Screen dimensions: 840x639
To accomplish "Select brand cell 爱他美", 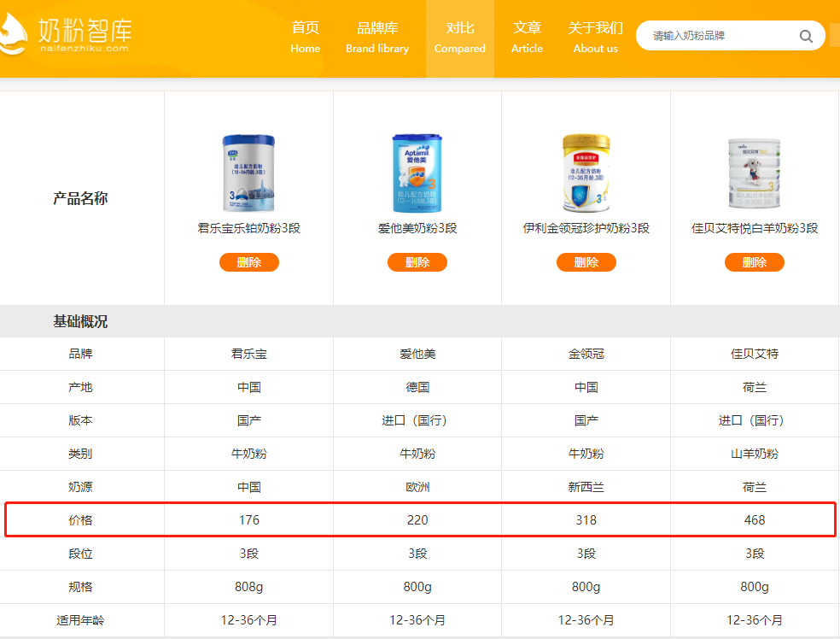I will (417, 354).
